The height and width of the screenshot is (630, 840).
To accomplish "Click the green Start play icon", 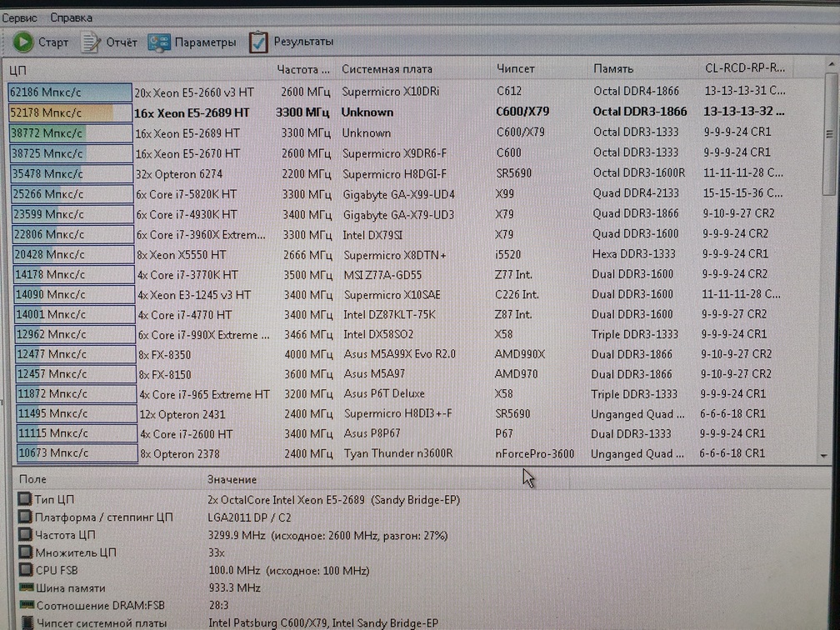I will point(23,42).
